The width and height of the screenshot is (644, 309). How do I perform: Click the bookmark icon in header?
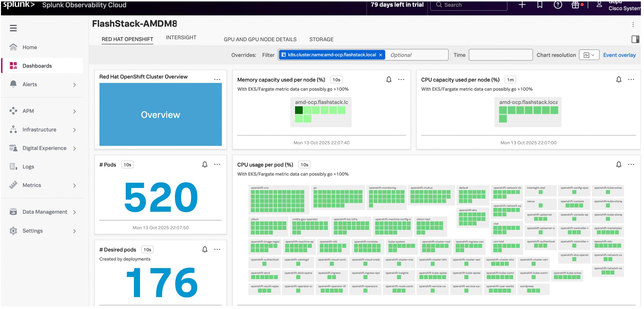point(540,5)
